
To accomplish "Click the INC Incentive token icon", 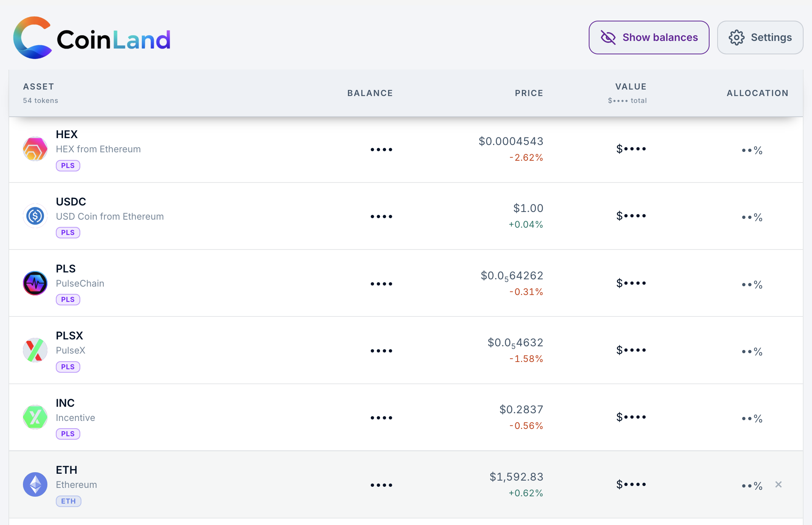I will coord(35,417).
